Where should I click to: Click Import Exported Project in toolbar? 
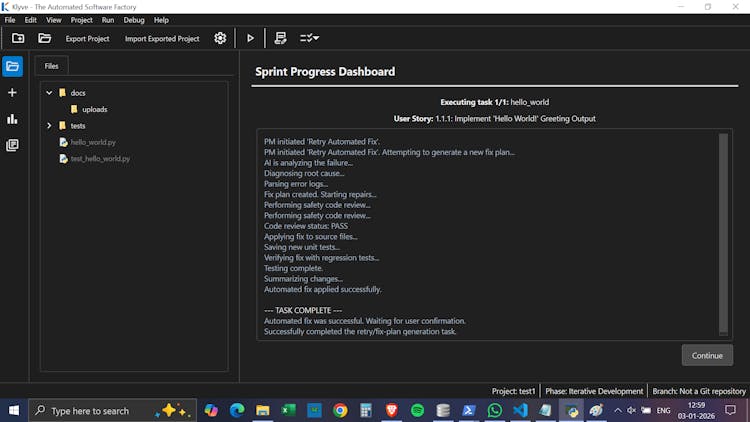(162, 39)
